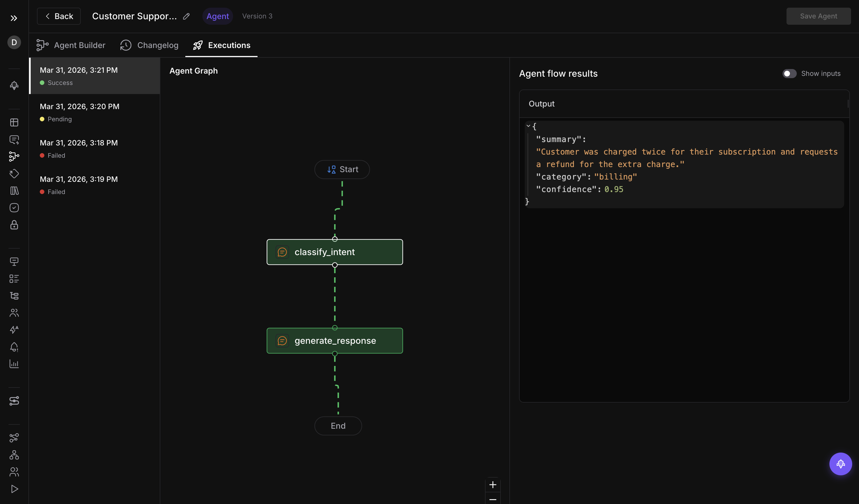The width and height of the screenshot is (859, 504).
Task: Enable the Show inputs toggle
Action: 789,73
